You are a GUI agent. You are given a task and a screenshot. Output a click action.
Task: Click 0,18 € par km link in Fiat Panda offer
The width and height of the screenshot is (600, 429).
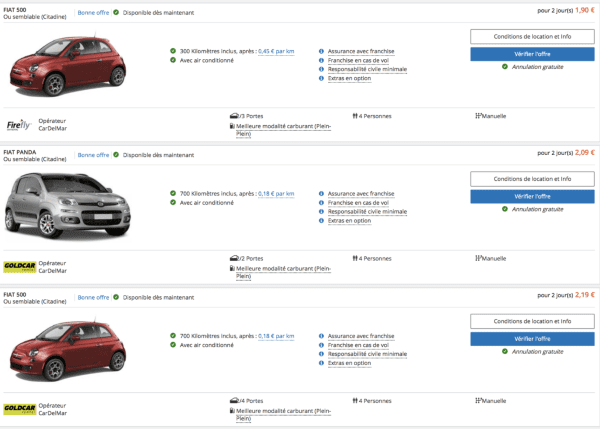point(276,194)
